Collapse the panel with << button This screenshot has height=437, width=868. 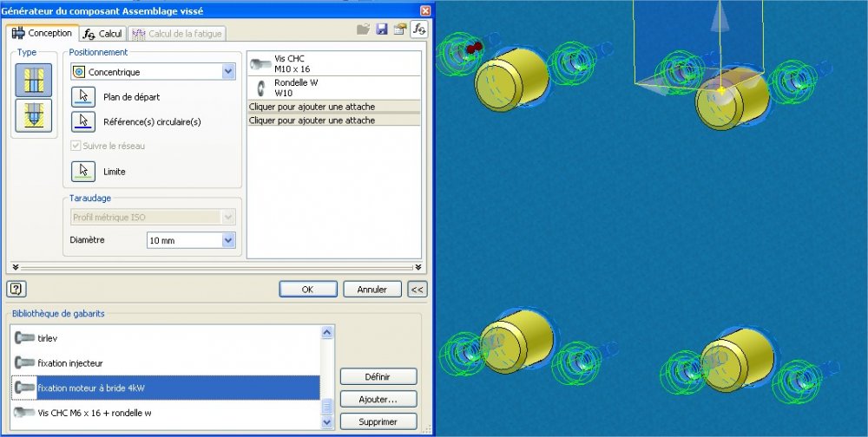pyautogui.click(x=418, y=290)
